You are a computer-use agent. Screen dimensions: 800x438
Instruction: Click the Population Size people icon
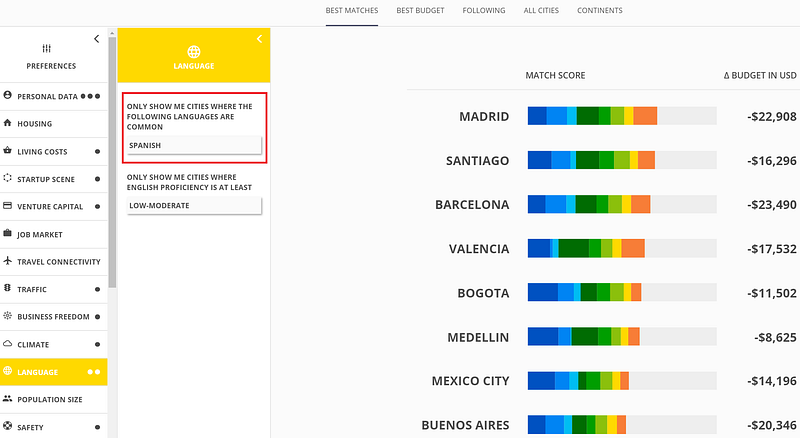[x=8, y=399]
